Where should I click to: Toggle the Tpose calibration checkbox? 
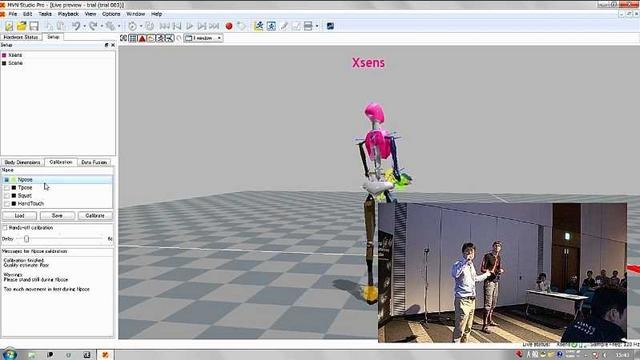tap(7, 188)
